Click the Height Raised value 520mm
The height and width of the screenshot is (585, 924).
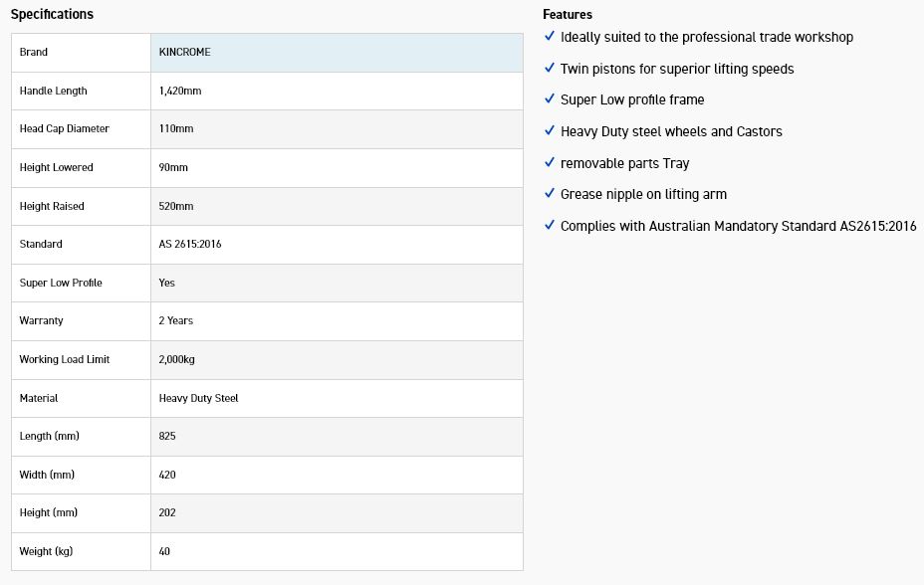click(x=176, y=206)
